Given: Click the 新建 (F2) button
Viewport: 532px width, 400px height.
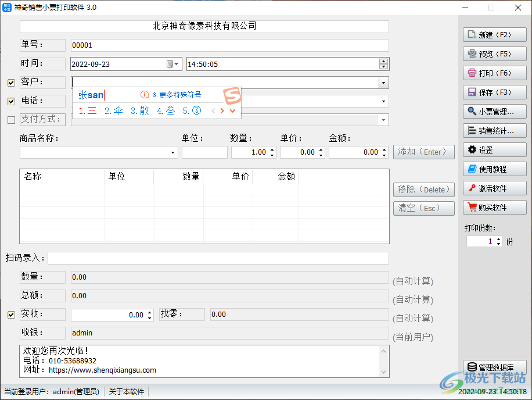Looking at the screenshot, I should click(x=495, y=35).
